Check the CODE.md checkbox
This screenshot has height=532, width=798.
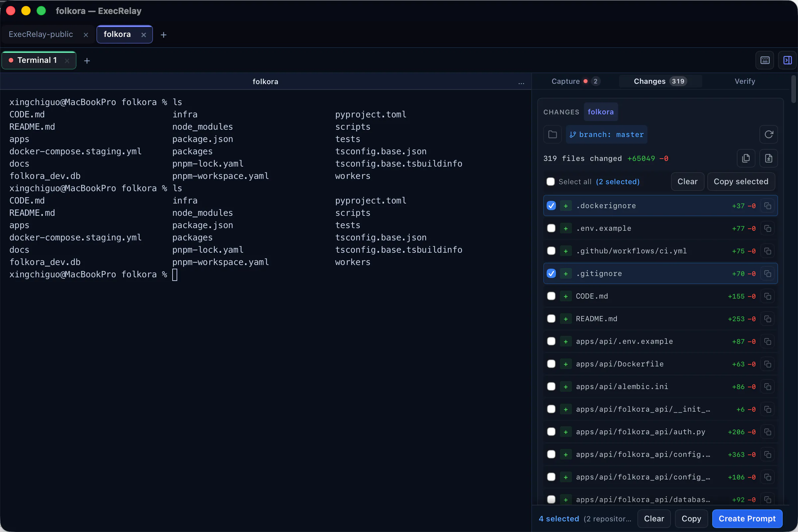551,296
